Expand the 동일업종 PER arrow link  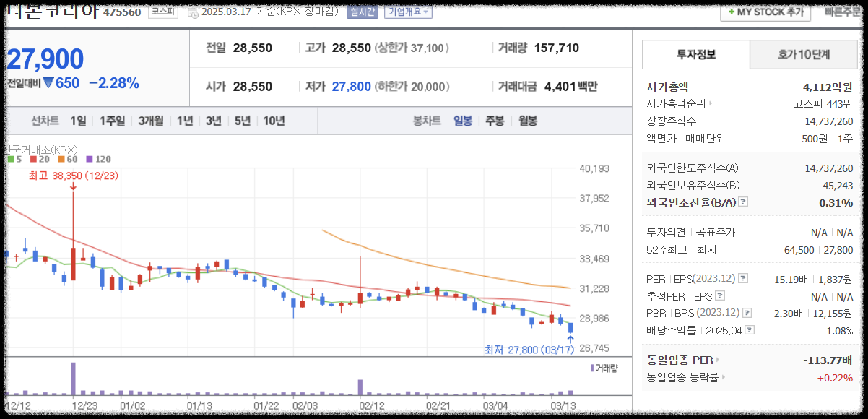coord(717,360)
